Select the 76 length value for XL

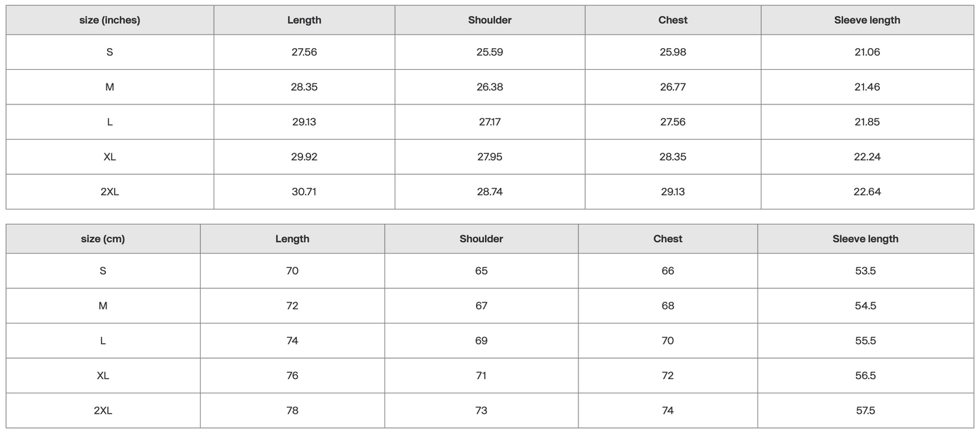(292, 376)
